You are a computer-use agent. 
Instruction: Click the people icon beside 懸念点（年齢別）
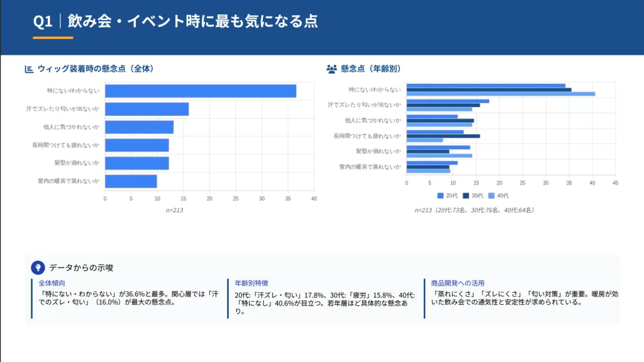click(x=331, y=69)
